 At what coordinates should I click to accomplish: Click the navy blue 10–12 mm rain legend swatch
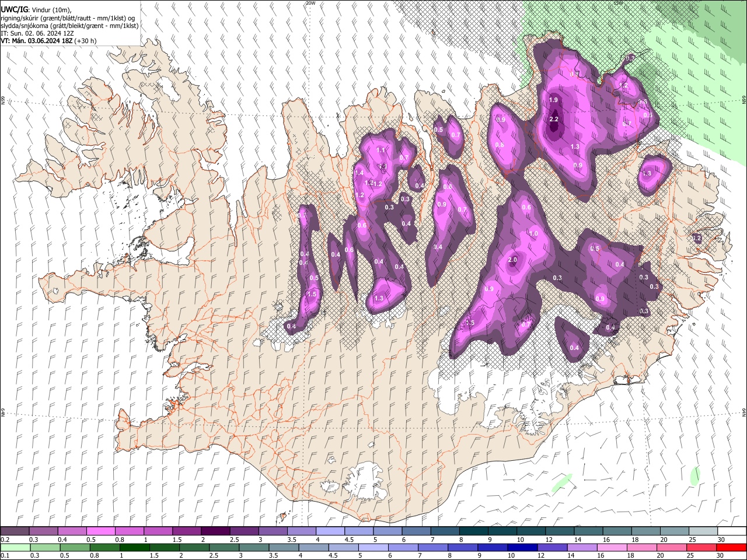click(522, 548)
